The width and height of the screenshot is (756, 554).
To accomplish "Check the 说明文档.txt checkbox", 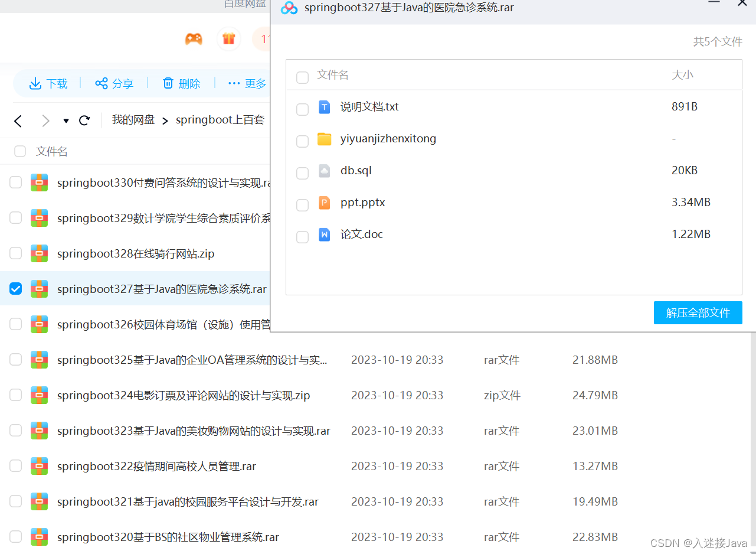I will 302,109.
